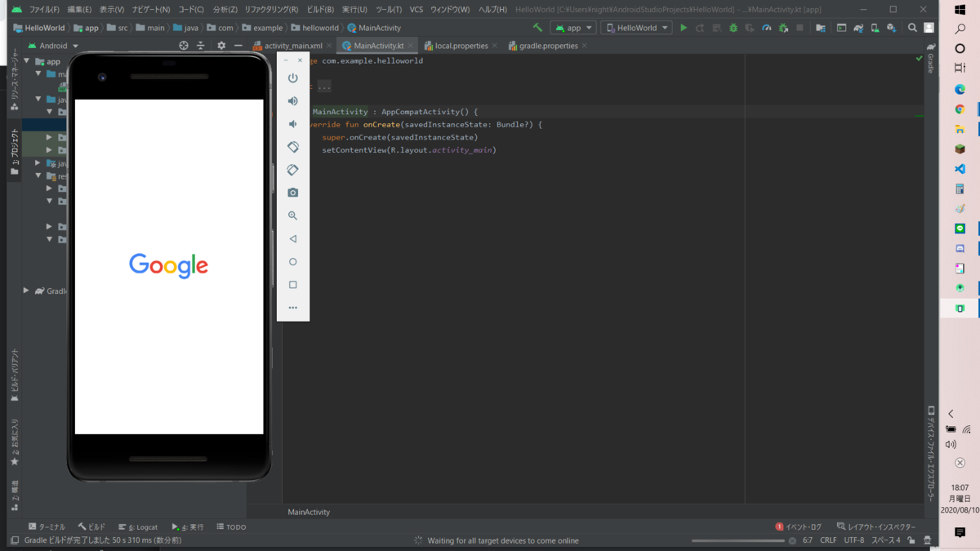Open the ビルド(B) menu
The image size is (980, 551).
pyautogui.click(x=320, y=10)
